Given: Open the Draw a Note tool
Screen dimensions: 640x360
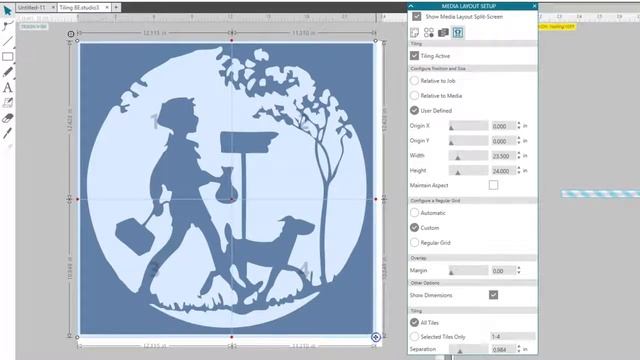Looking at the screenshot, I should tap(7, 102).
